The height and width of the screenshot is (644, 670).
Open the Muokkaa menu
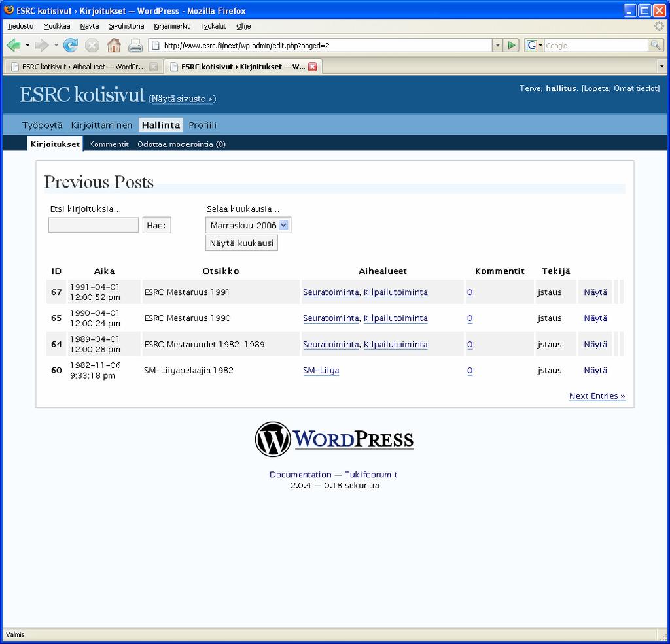click(x=57, y=26)
